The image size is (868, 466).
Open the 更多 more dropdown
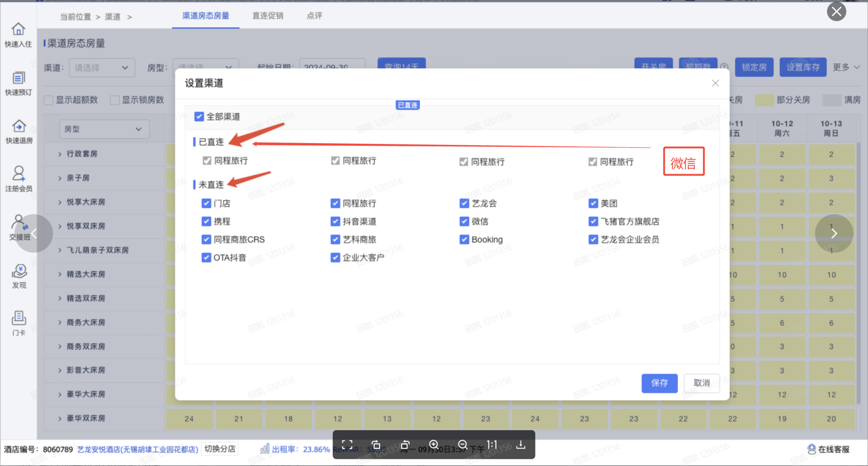coord(846,67)
